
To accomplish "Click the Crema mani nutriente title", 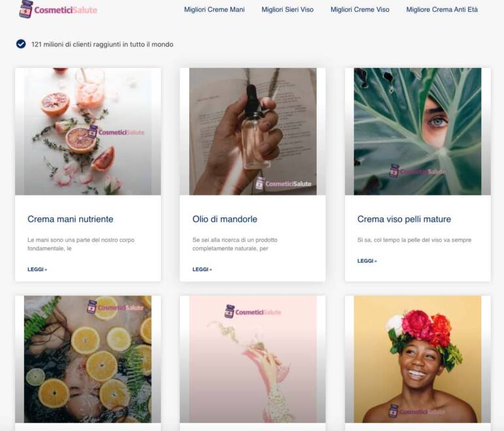I will point(70,219).
